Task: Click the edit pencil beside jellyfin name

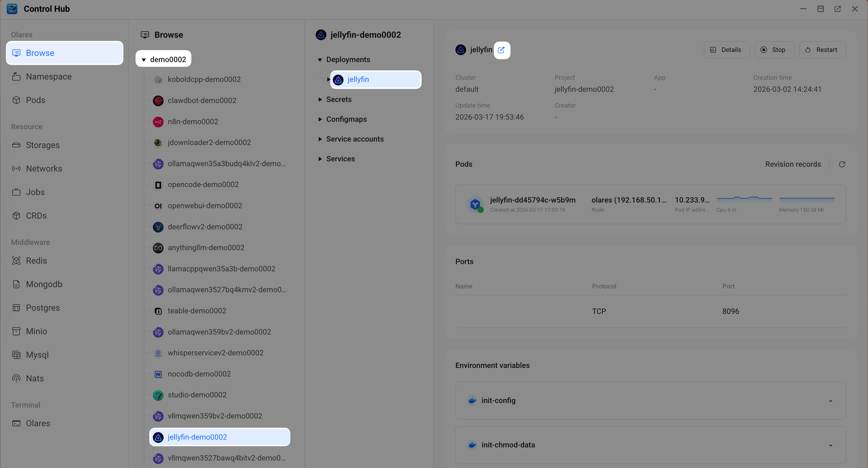Action: [502, 50]
